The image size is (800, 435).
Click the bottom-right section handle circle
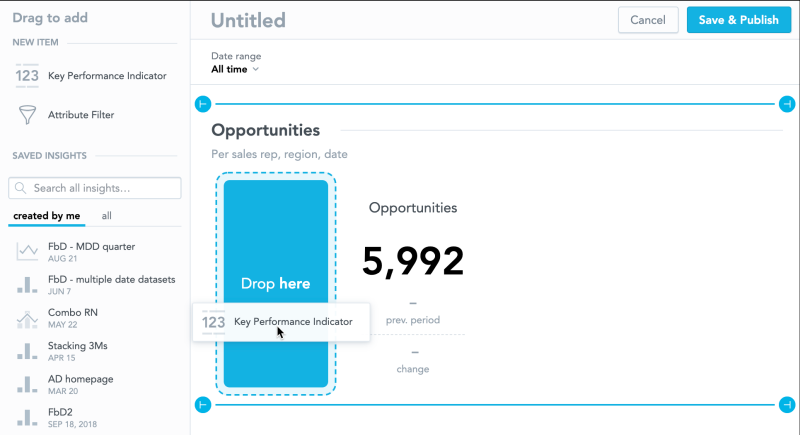pyautogui.click(x=787, y=404)
